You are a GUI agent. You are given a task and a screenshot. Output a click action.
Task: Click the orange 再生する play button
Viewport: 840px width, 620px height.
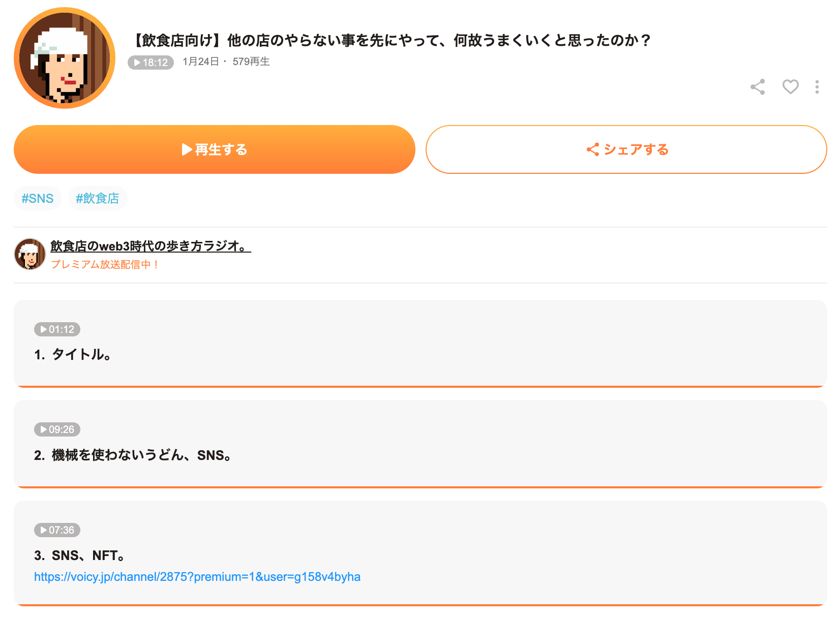[215, 149]
